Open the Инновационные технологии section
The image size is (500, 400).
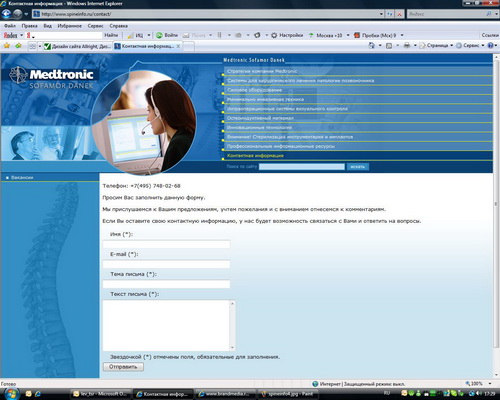click(x=259, y=127)
